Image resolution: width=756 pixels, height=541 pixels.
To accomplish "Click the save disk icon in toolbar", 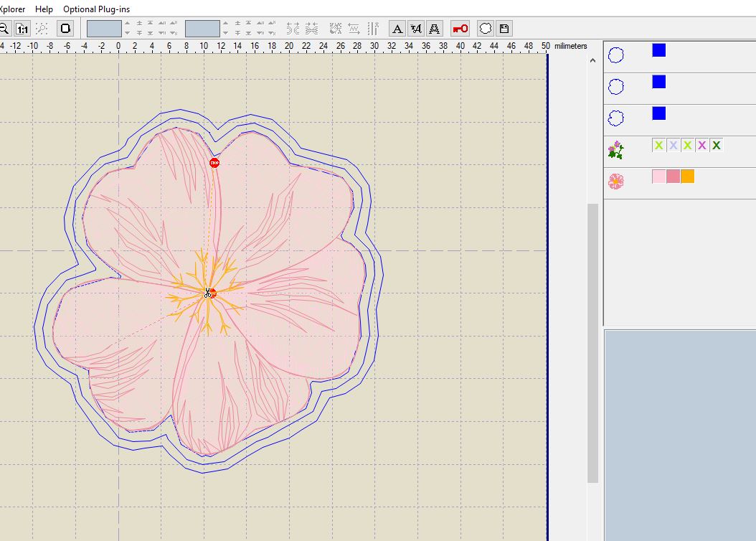I will [x=504, y=29].
